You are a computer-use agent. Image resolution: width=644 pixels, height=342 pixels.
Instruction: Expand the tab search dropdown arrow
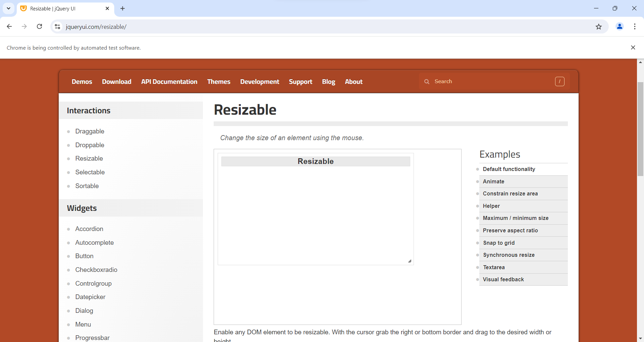tap(8, 8)
